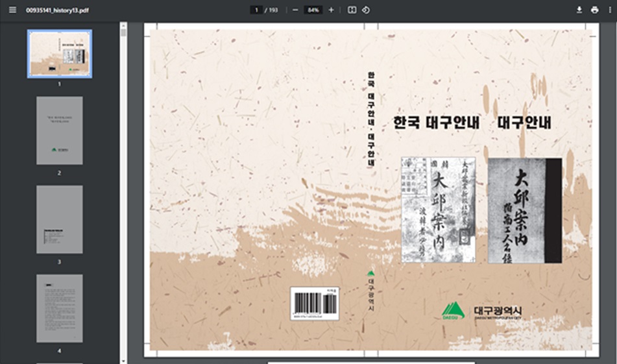
Task: Open more actions menu in toolbar
Action: [609, 10]
